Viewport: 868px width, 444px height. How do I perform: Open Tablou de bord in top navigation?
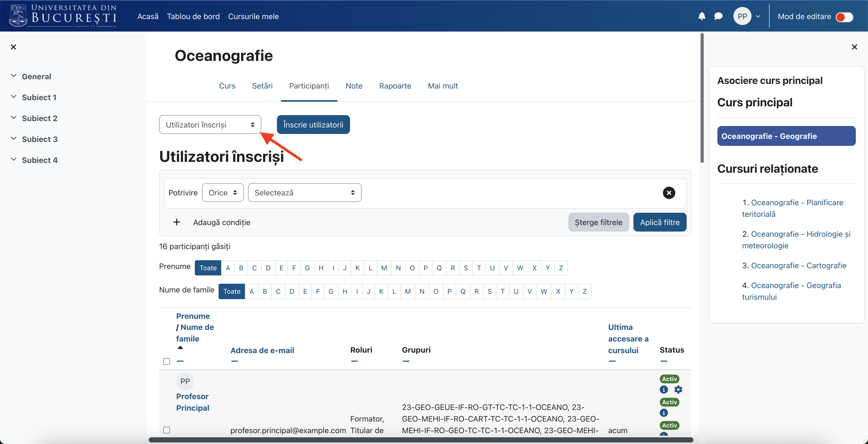pyautogui.click(x=193, y=17)
